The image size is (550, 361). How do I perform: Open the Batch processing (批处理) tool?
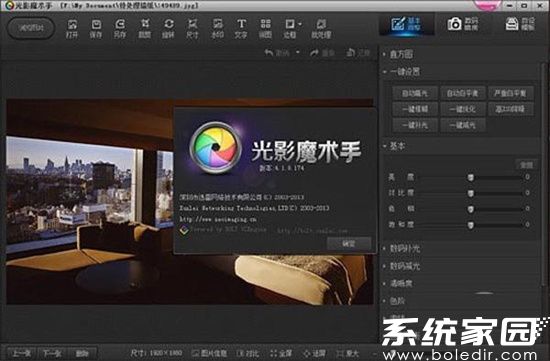(321, 28)
